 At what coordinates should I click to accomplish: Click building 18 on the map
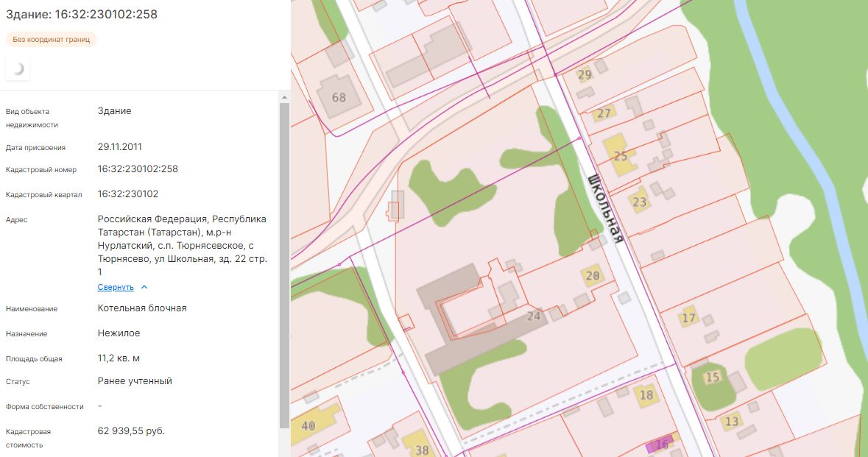[x=646, y=395]
